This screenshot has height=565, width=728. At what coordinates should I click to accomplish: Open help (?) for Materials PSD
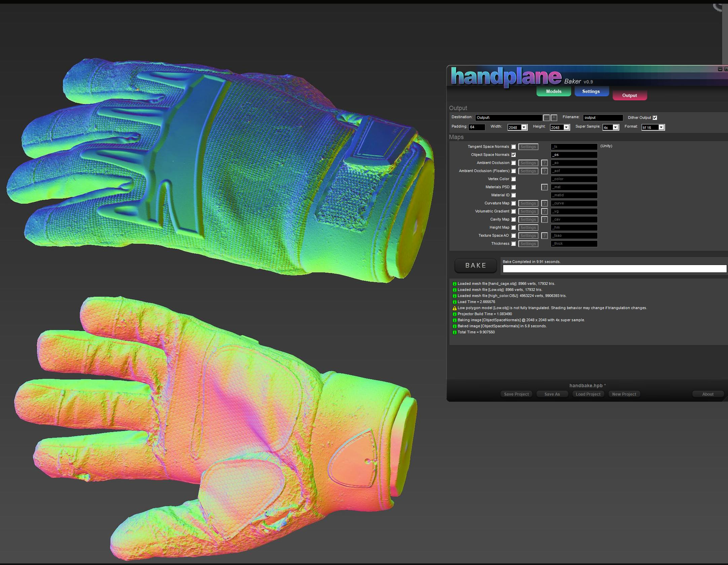click(545, 187)
